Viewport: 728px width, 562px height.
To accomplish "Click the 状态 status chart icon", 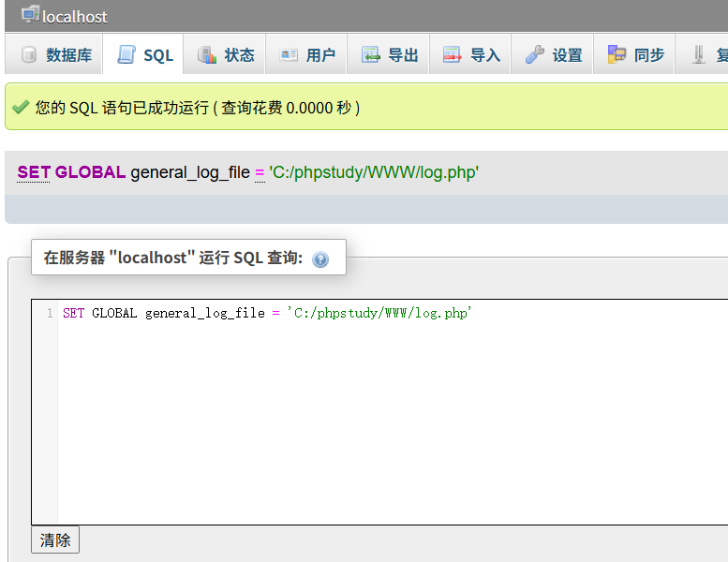I will [206, 55].
